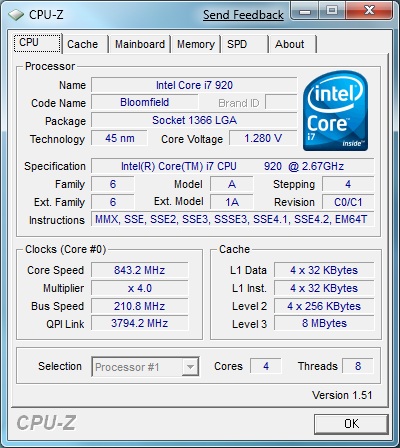Image resolution: width=400 pixels, height=448 pixels.
Task: Click the Intel Core i7 logo badge
Action: 336,111
